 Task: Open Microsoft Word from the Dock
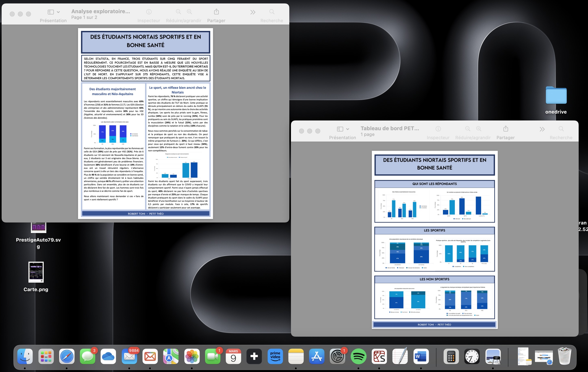click(421, 357)
